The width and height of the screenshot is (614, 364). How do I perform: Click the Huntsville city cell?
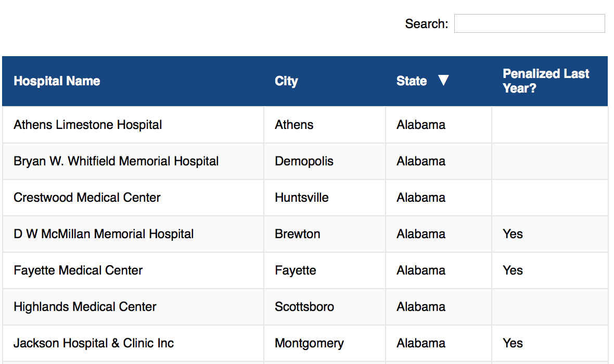pyautogui.click(x=302, y=198)
